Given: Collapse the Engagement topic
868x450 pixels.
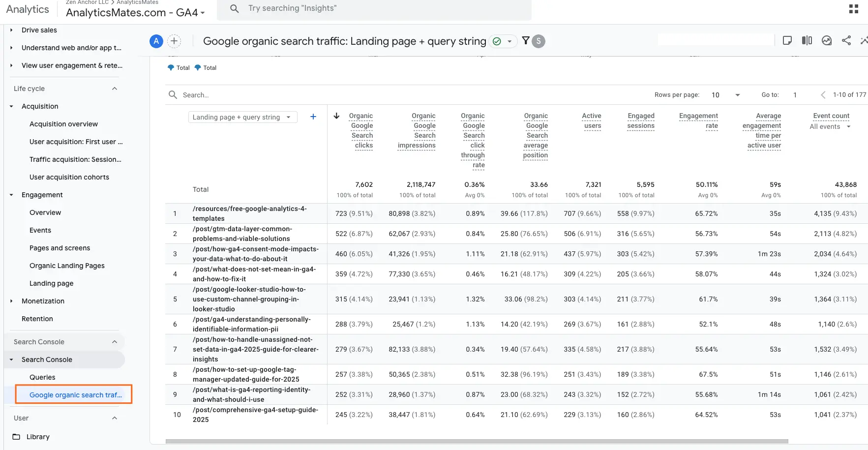Looking at the screenshot, I should (11, 195).
